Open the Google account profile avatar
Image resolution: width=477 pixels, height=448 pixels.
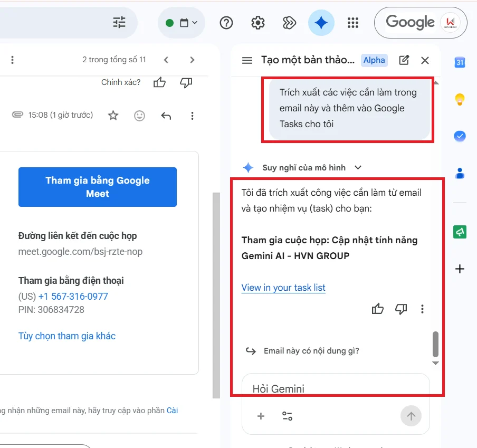(x=450, y=23)
